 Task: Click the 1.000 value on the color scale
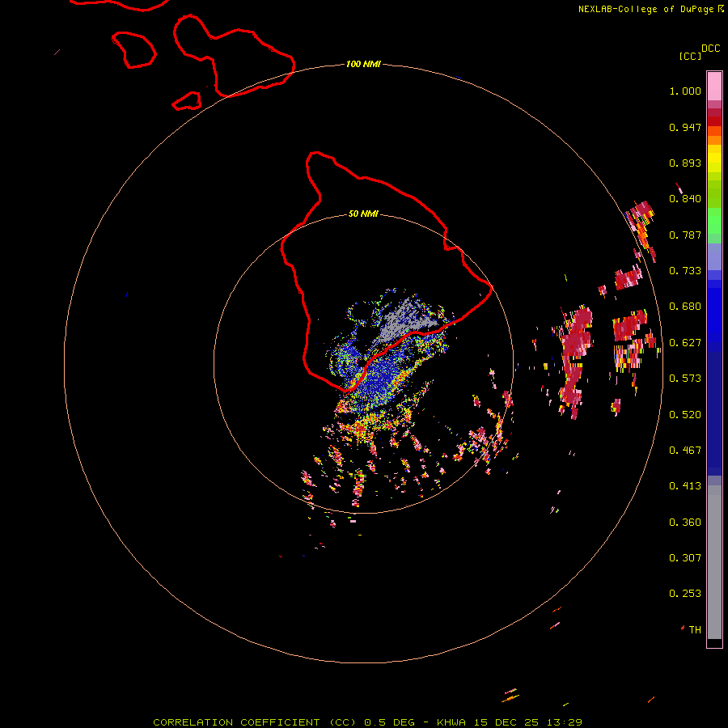coord(685,91)
